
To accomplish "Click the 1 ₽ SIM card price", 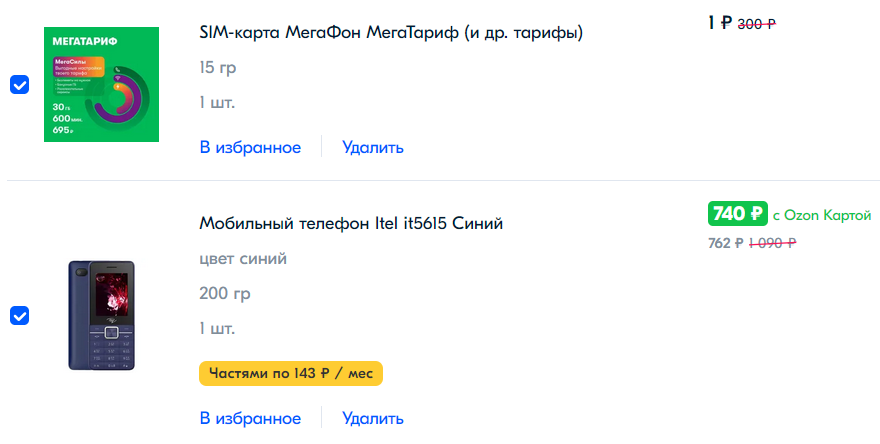I will (x=720, y=23).
